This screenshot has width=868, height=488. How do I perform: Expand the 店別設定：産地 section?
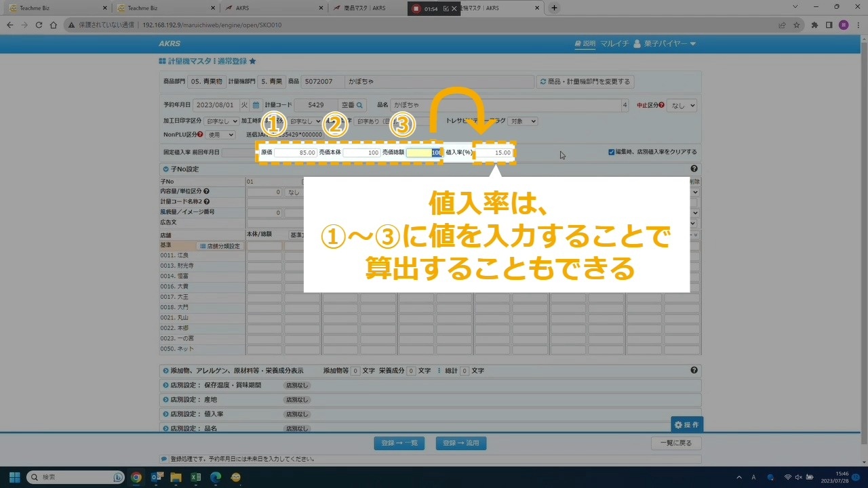click(x=166, y=400)
